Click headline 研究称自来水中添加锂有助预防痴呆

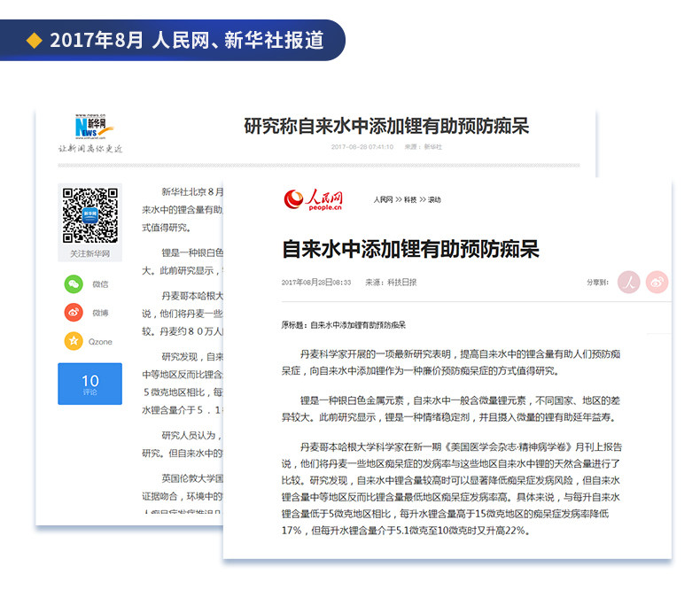click(x=386, y=127)
